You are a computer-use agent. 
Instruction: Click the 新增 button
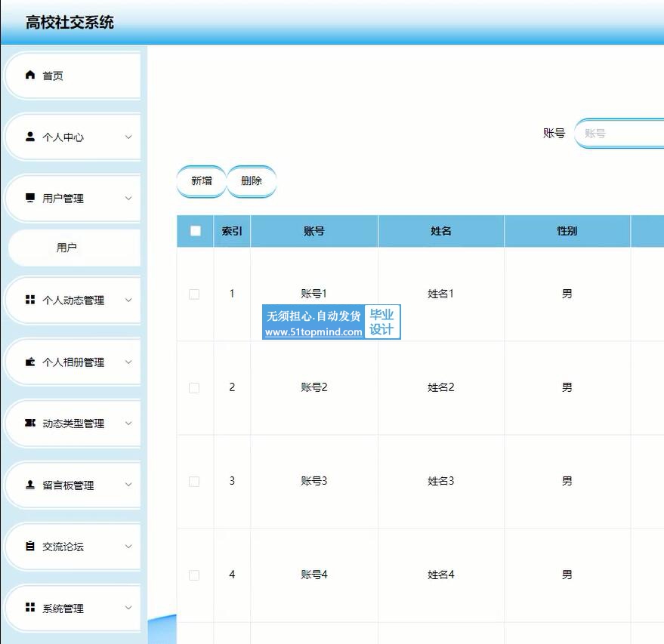pyautogui.click(x=201, y=181)
